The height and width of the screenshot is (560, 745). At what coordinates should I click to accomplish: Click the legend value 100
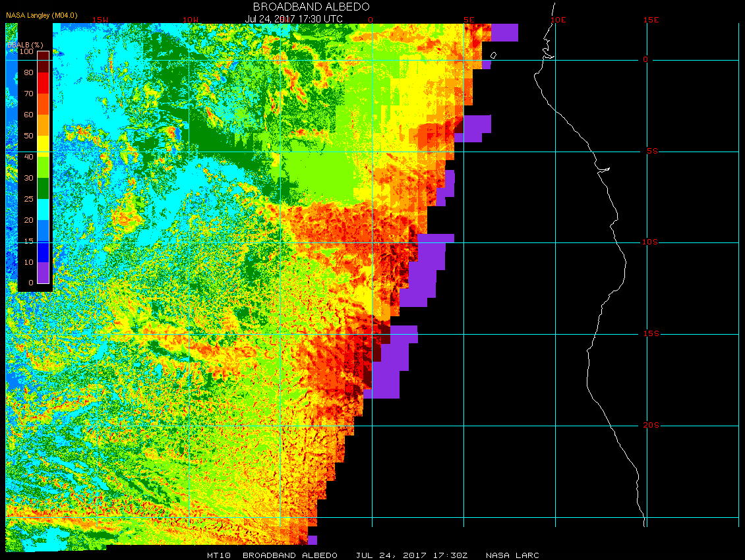(x=26, y=51)
